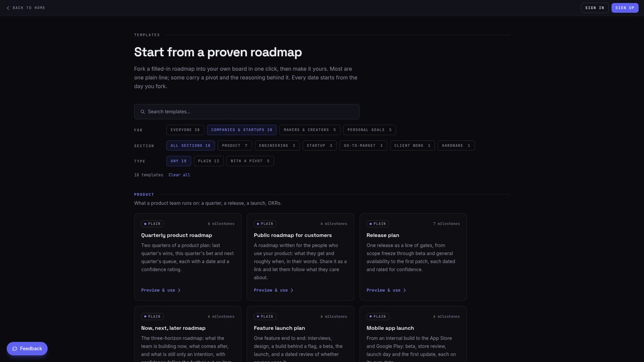Viewport: 644px width, 362px height.
Task: Click the Sign In button
Action: point(595,8)
